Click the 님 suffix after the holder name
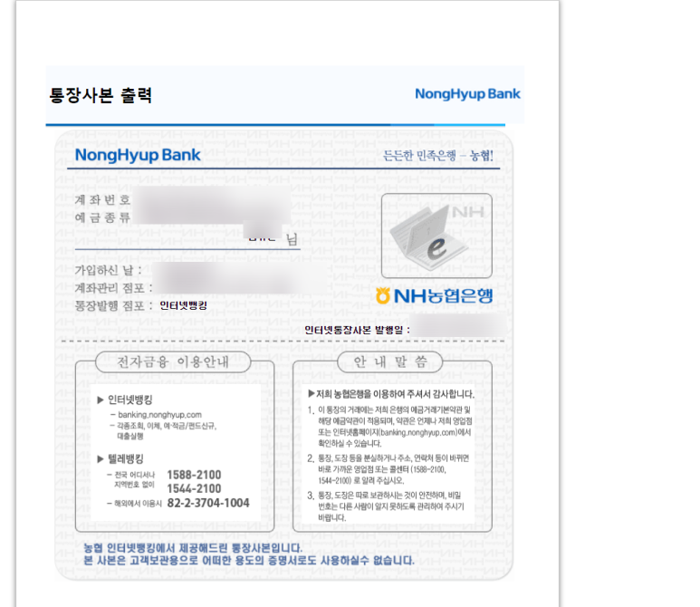This screenshot has height=607, width=700. click(x=292, y=240)
